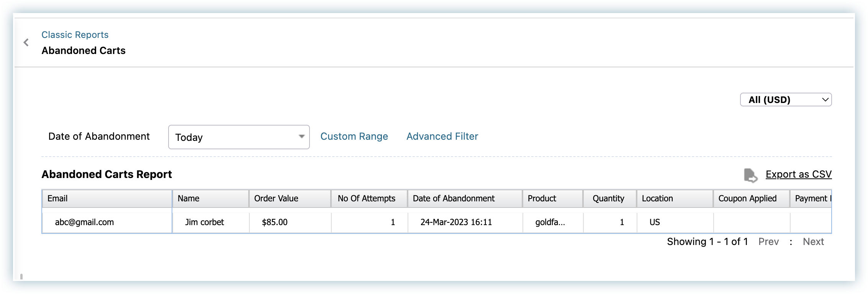Expand the All (USD) currency dropdown

click(785, 100)
